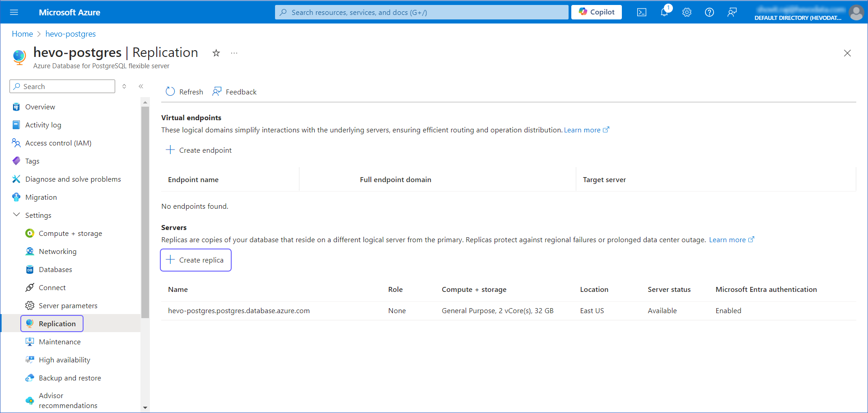
Task: Click the top bar feedback icon
Action: 732,12
